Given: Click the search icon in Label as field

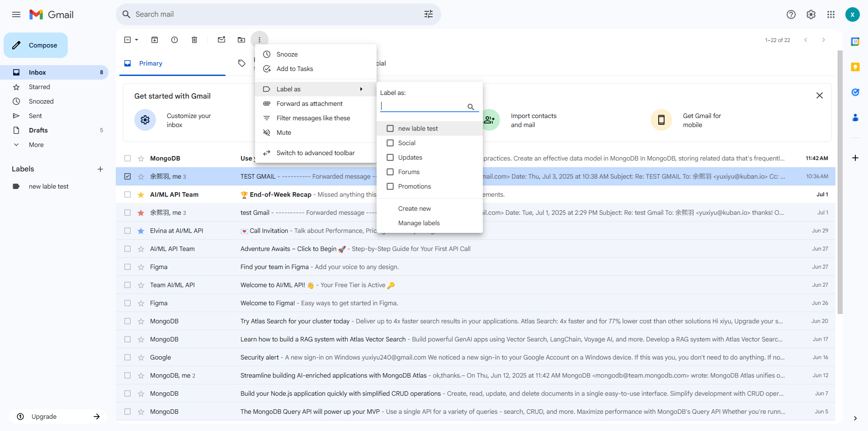Looking at the screenshot, I should (x=471, y=107).
